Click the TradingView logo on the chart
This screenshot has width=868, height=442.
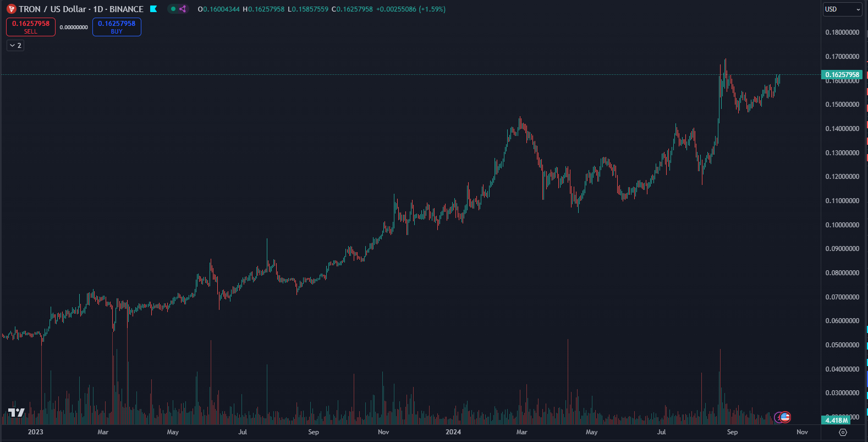coord(17,413)
